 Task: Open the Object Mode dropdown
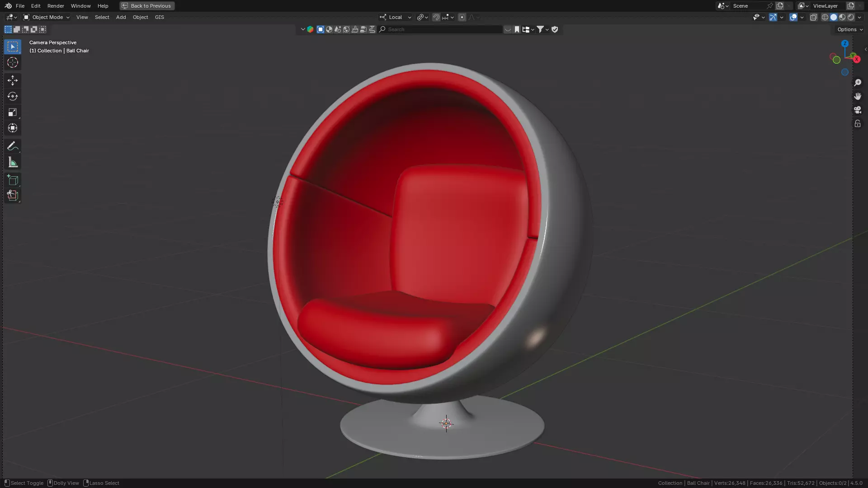[46, 17]
